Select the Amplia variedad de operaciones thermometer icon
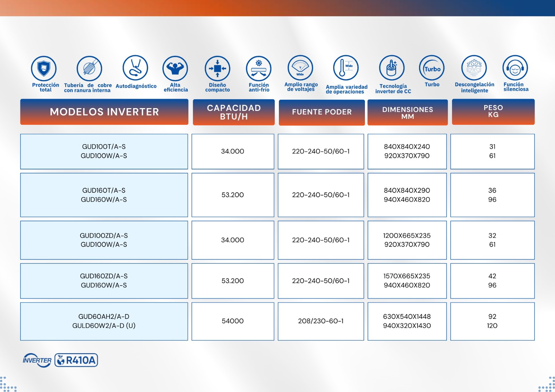This screenshot has width=555, height=392. point(346,68)
